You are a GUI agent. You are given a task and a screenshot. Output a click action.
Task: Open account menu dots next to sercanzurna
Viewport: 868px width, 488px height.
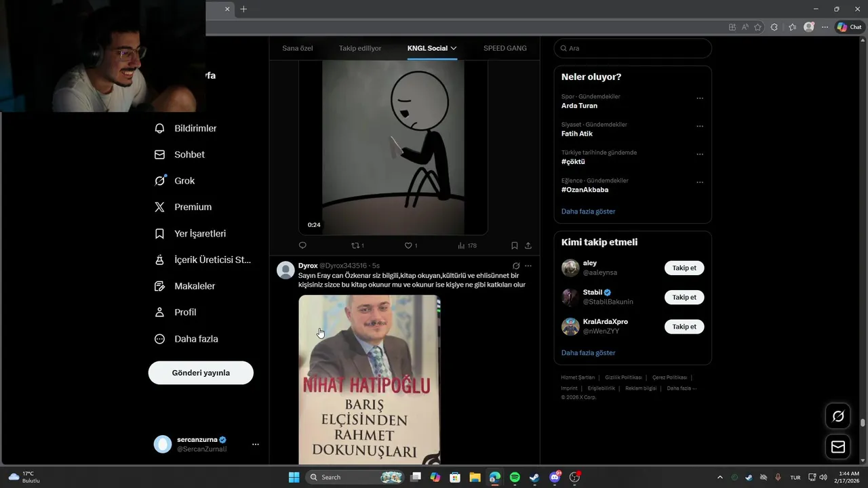click(256, 444)
